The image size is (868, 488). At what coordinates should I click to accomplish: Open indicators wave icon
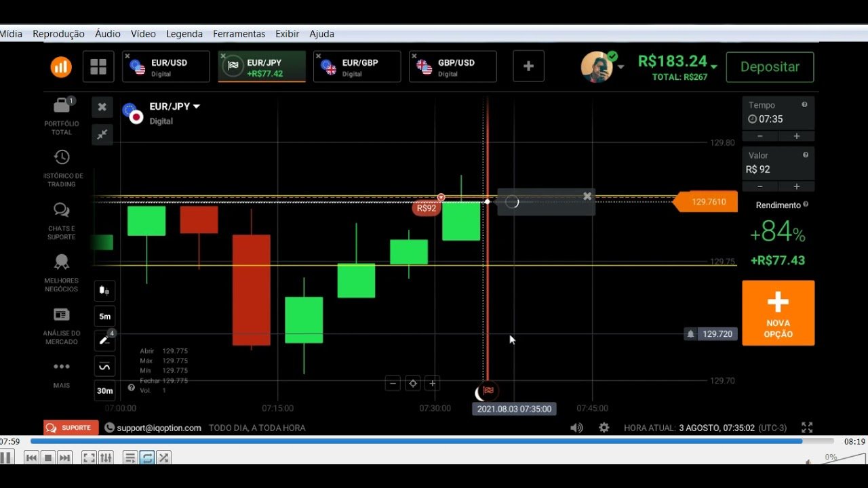point(104,366)
